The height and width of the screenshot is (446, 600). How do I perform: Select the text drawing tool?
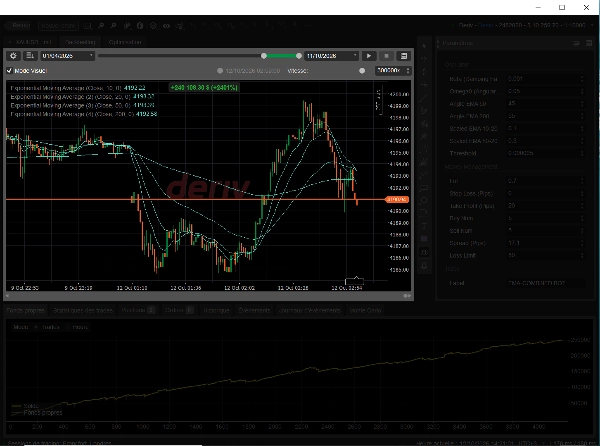click(x=424, y=226)
